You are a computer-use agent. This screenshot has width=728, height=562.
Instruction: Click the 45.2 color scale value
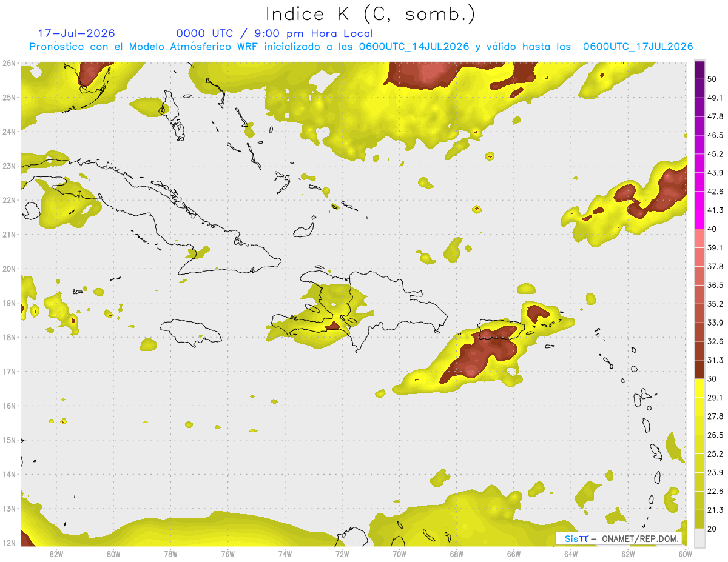tap(715, 154)
